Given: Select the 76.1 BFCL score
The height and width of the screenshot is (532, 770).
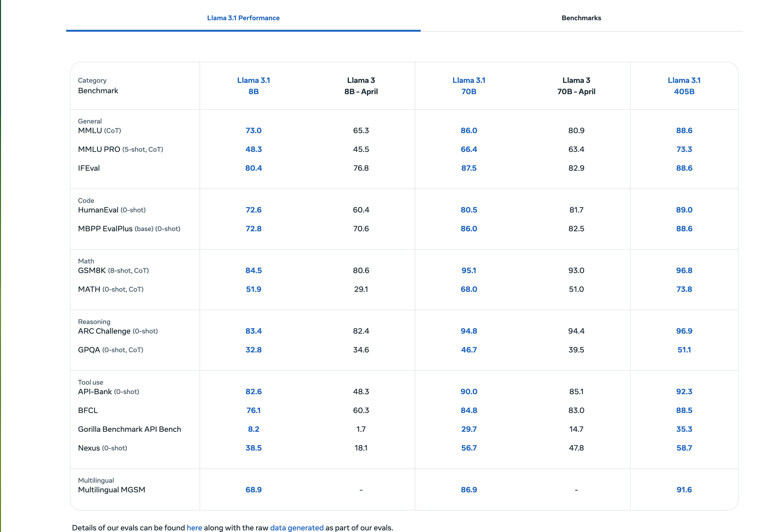Looking at the screenshot, I should click(254, 410).
